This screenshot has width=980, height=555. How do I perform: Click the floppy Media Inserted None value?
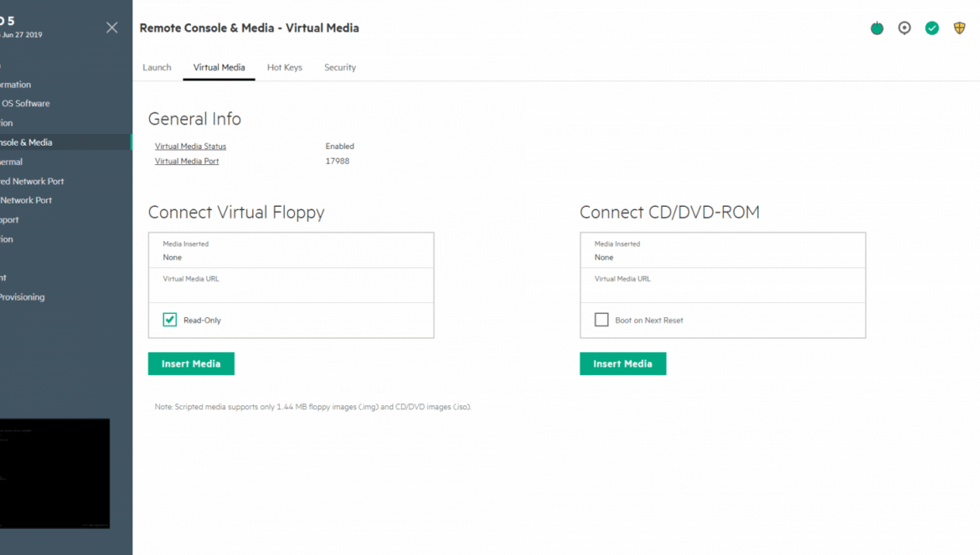point(173,257)
